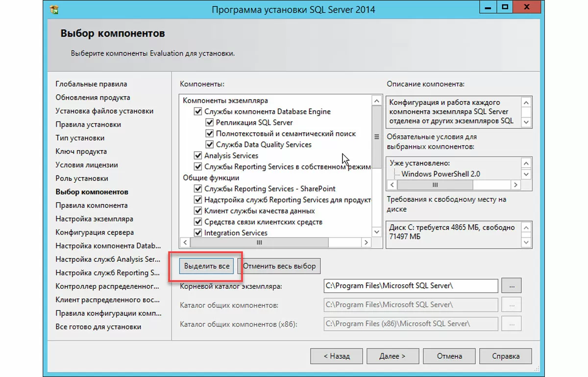588x377 pixels.
Task: Click Уже установлено node in prerequisites
Action: [420, 163]
